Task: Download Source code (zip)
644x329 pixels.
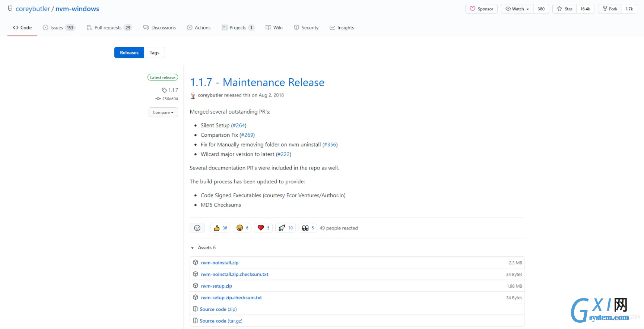Action: point(218,309)
